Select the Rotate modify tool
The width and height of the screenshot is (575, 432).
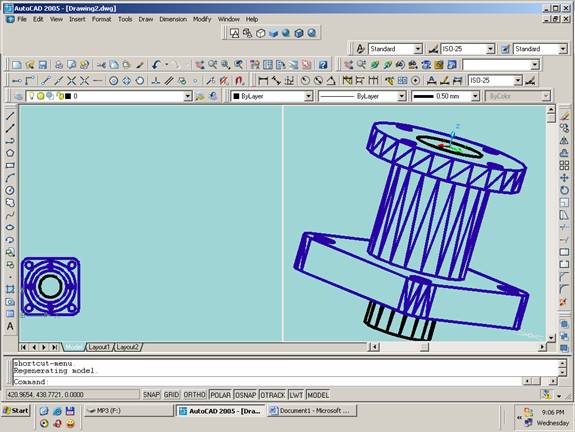(x=565, y=190)
